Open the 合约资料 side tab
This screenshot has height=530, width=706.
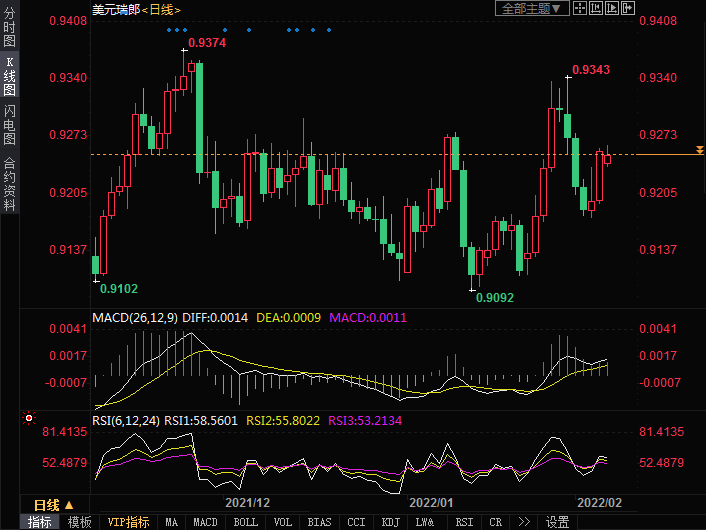(x=9, y=183)
